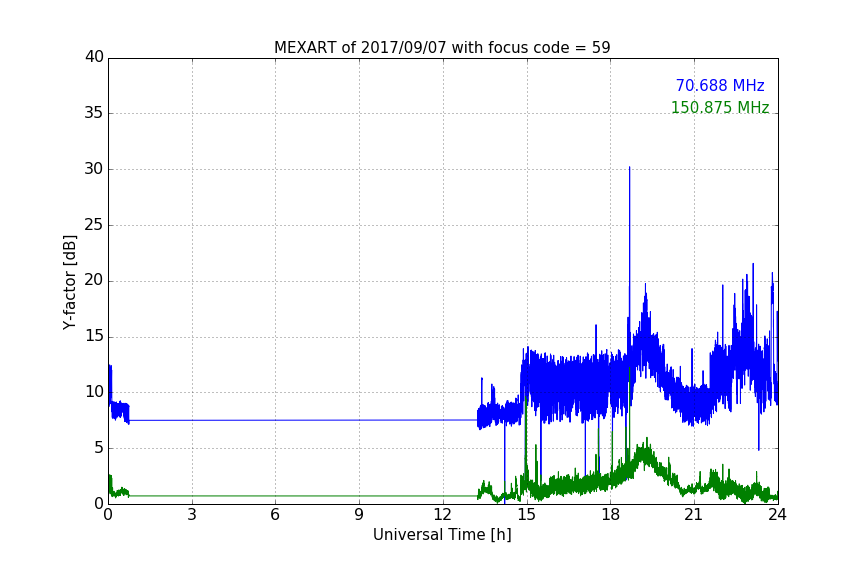Viewport: 864px width, 576px height.
Task: Click the x-axis tick label 21
Action: 694,515
